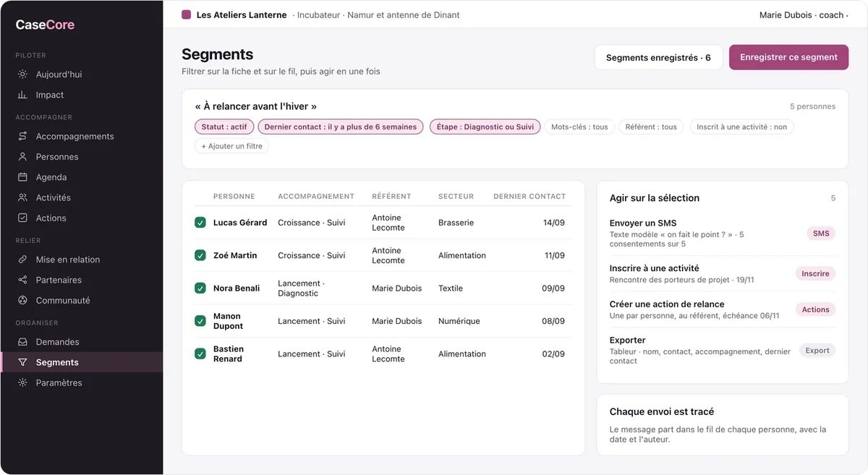Uncheck Lucas Gérard's checkbox
This screenshot has width=868, height=475.
pos(200,223)
